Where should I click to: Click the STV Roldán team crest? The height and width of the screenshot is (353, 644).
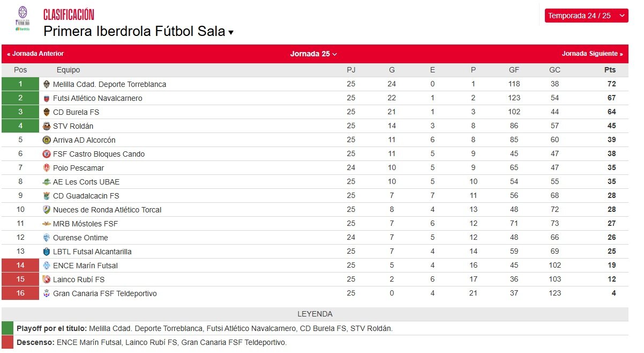pyautogui.click(x=47, y=126)
